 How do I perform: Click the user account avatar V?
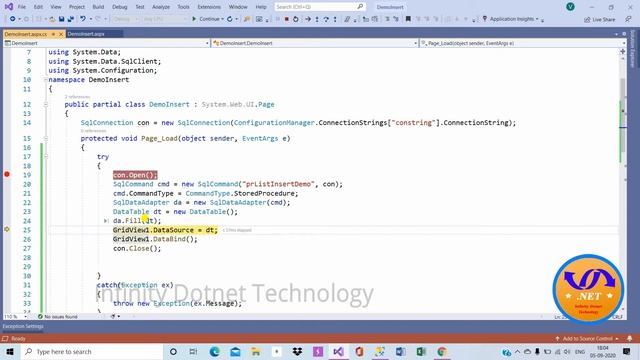(x=570, y=7)
